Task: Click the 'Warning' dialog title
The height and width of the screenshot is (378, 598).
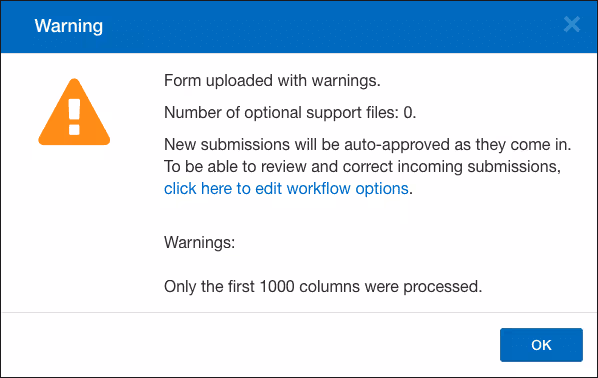Action: coord(69,26)
